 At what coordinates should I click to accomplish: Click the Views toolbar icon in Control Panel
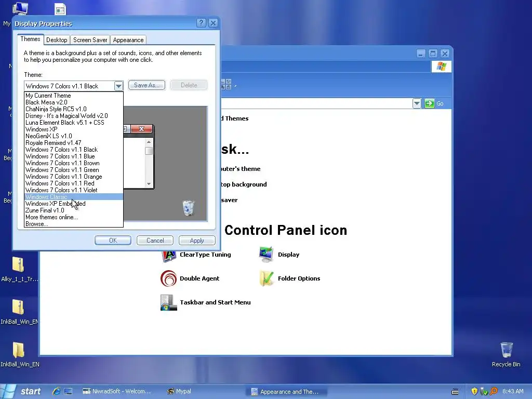pyautogui.click(x=226, y=84)
